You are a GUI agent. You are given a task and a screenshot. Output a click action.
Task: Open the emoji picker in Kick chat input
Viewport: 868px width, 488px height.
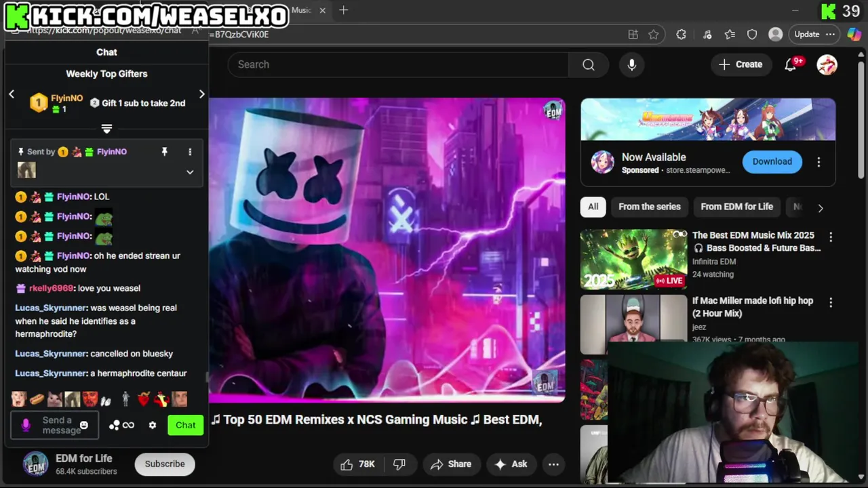click(x=84, y=425)
